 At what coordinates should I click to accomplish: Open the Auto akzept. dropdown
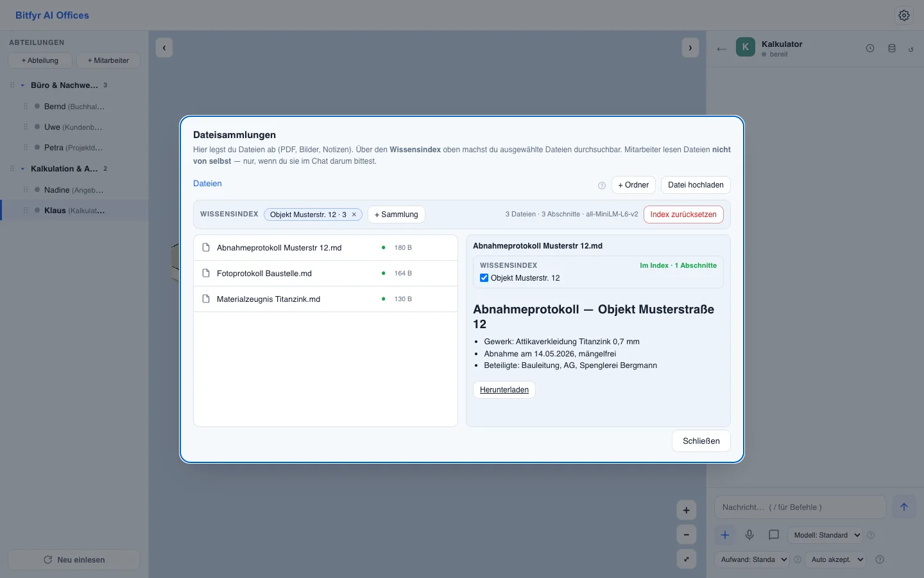pos(835,559)
